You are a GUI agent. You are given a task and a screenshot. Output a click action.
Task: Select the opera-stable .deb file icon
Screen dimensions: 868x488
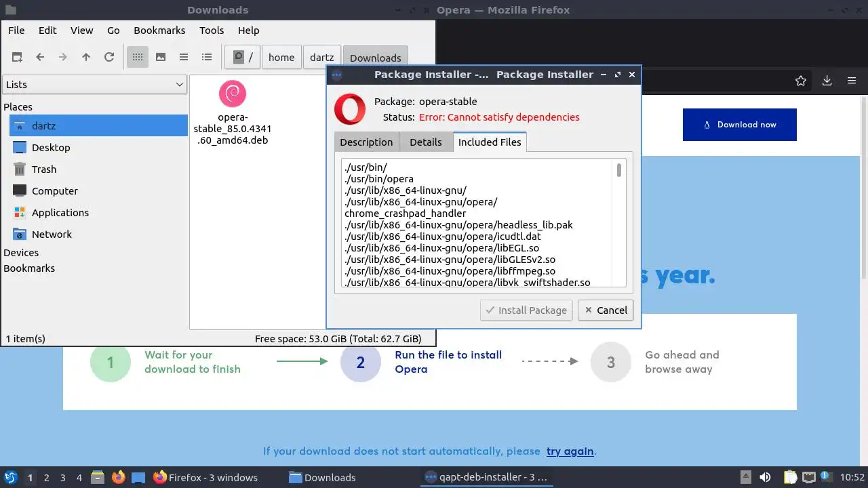tap(233, 94)
